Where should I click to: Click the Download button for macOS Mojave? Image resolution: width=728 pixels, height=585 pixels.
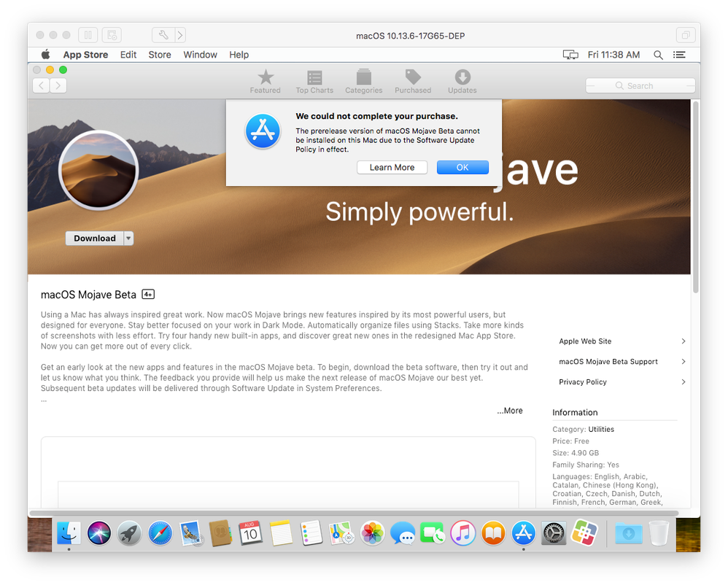point(95,239)
